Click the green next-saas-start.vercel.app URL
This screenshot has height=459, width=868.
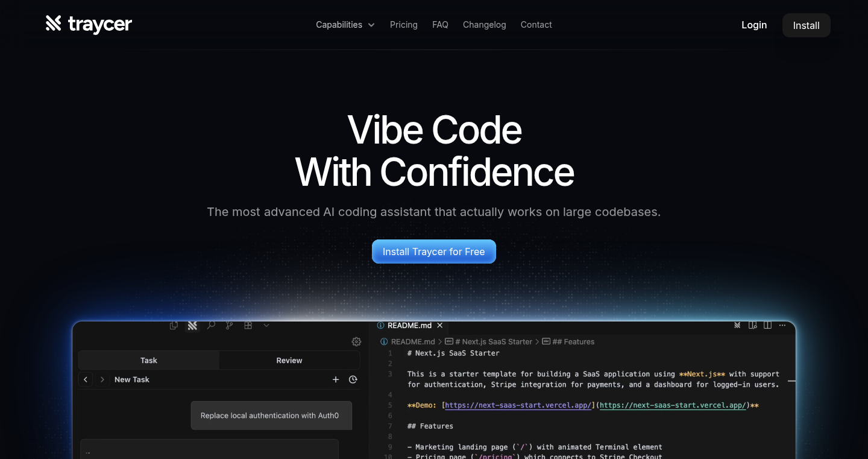click(x=673, y=405)
